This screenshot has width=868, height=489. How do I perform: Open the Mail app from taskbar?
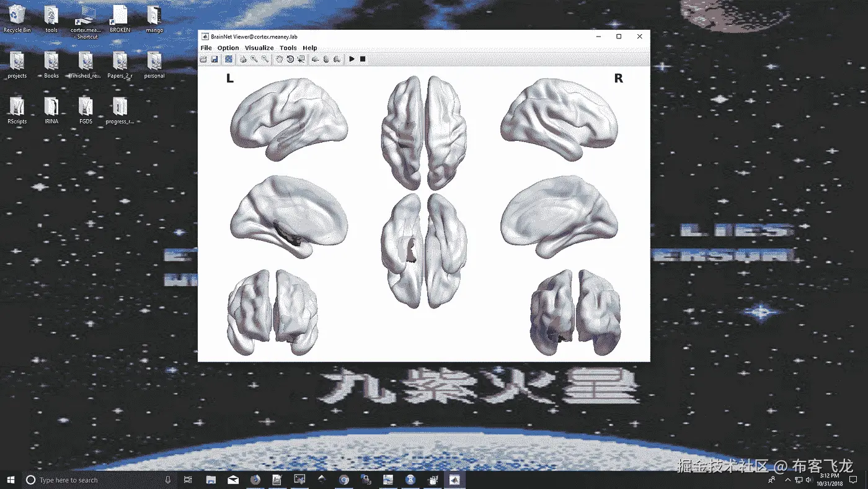tap(233, 480)
